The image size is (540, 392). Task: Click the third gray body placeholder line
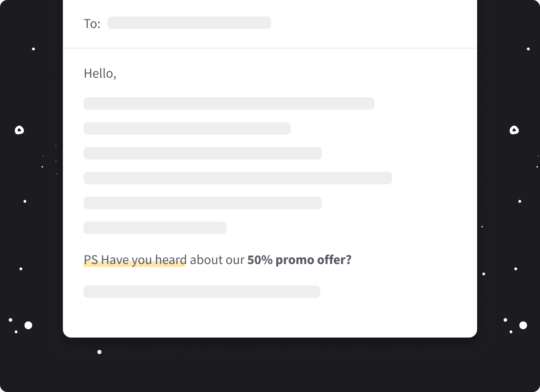[202, 153]
